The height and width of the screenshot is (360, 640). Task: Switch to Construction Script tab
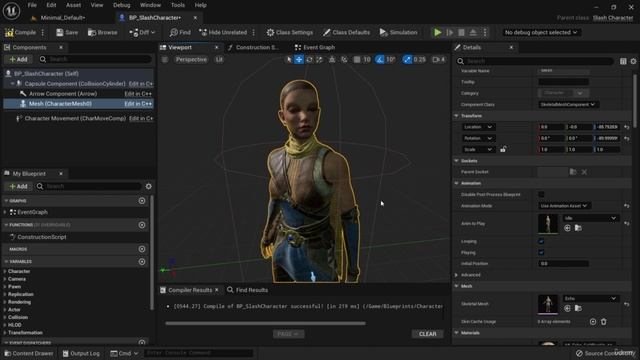pos(253,47)
